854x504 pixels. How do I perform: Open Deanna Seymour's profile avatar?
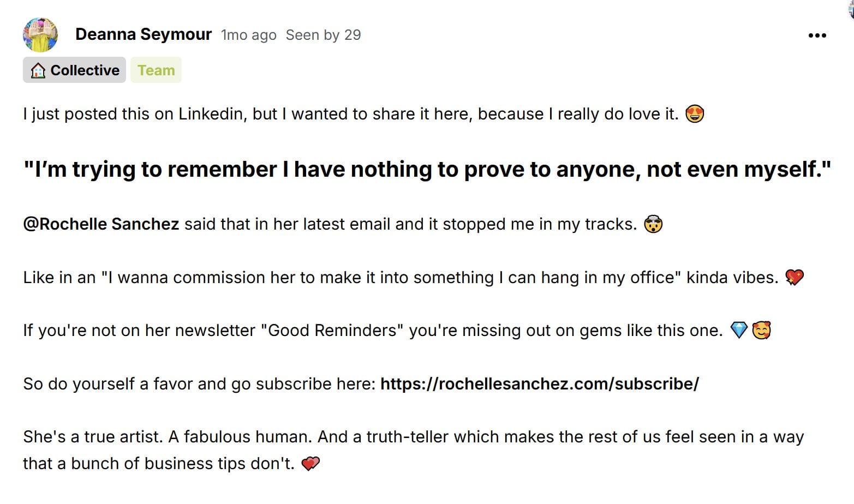40,34
